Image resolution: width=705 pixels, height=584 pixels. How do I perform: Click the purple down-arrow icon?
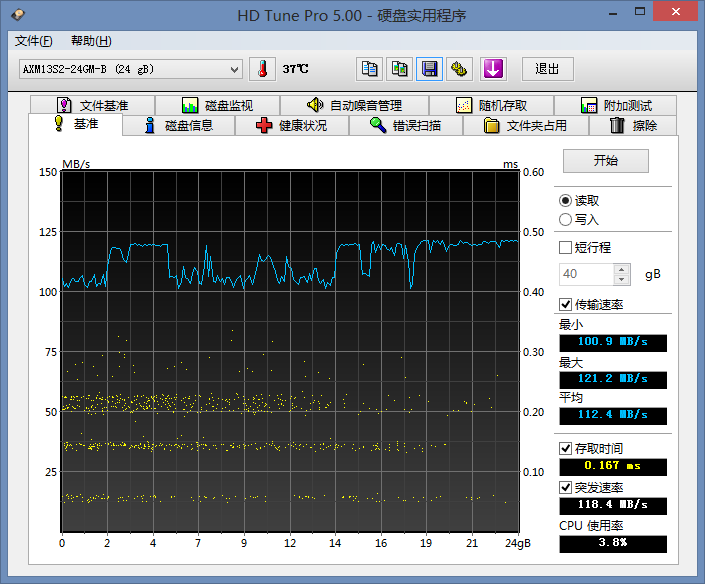click(493, 69)
